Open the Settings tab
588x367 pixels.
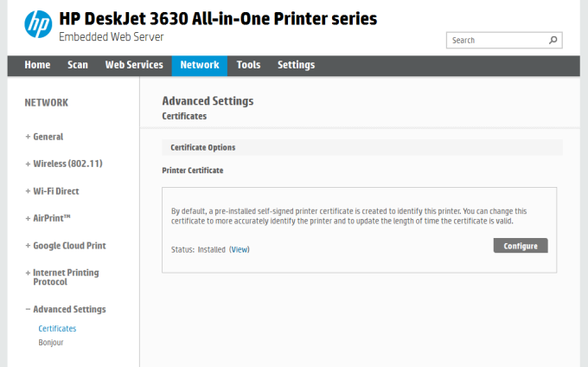(296, 65)
